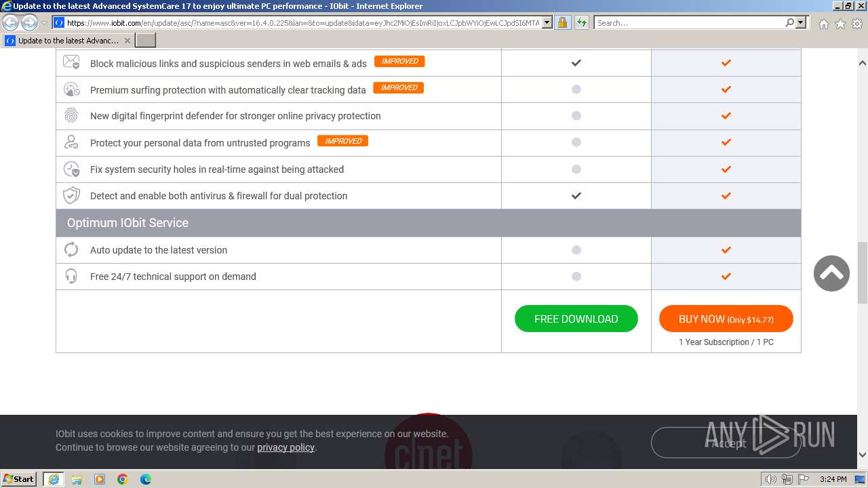Image resolution: width=868 pixels, height=488 pixels.
Task: Click the IE Back navigation button
Action: 11,23
